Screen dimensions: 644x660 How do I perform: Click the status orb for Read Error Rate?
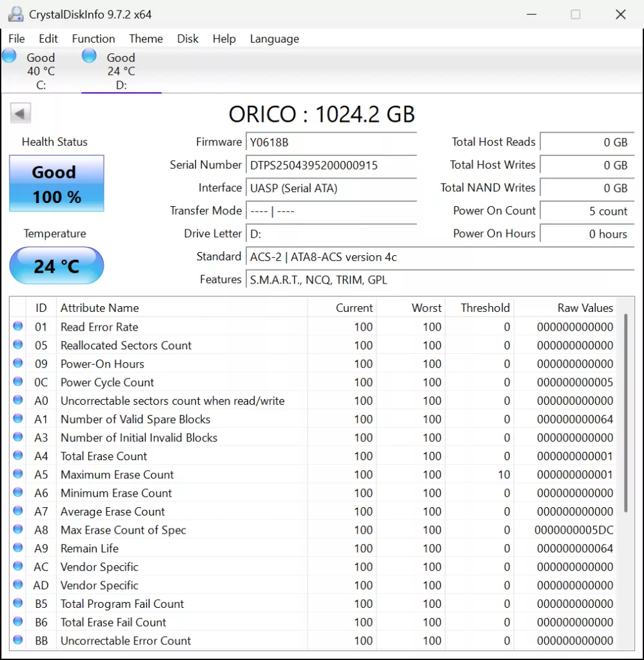[18, 327]
